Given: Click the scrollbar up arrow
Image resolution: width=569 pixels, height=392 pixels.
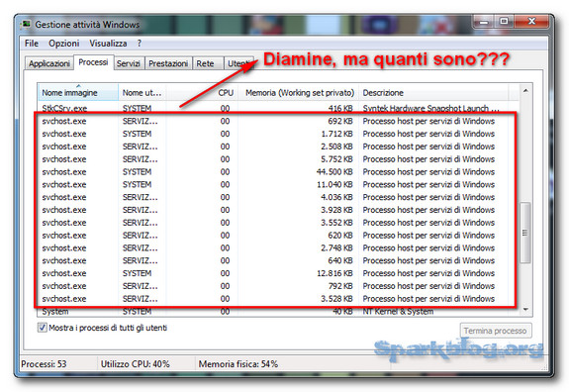Looking at the screenshot, I should point(525,90).
